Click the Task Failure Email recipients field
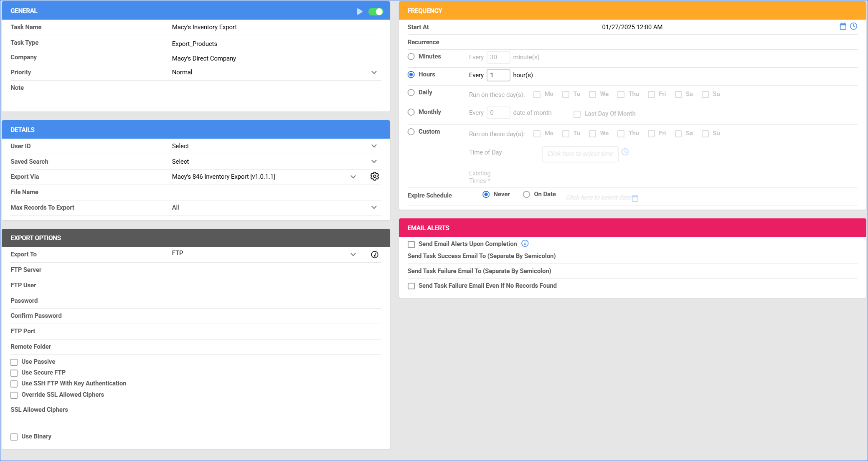Image resolution: width=868 pixels, height=461 pixels. coord(707,271)
